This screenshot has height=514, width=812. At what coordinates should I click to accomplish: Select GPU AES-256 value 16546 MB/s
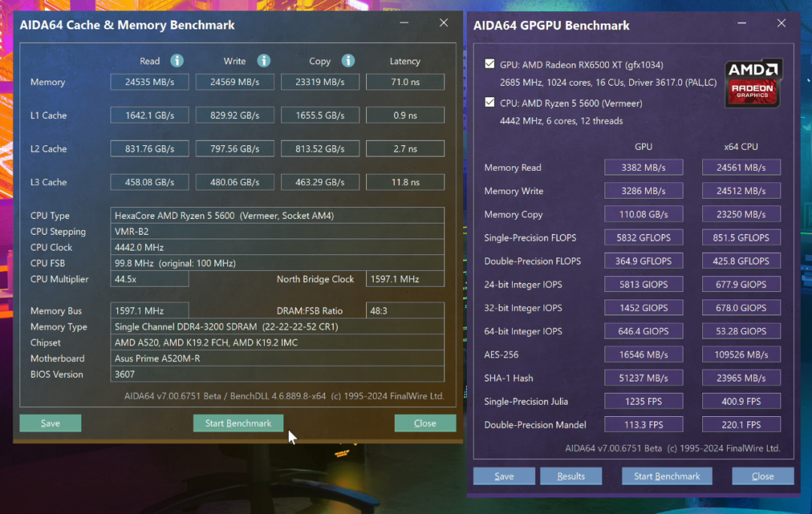tap(644, 354)
